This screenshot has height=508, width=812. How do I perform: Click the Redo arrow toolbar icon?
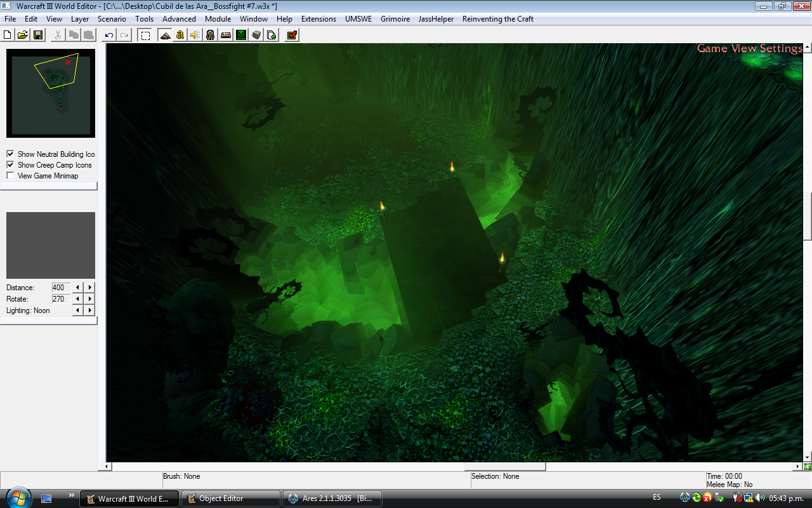click(124, 35)
